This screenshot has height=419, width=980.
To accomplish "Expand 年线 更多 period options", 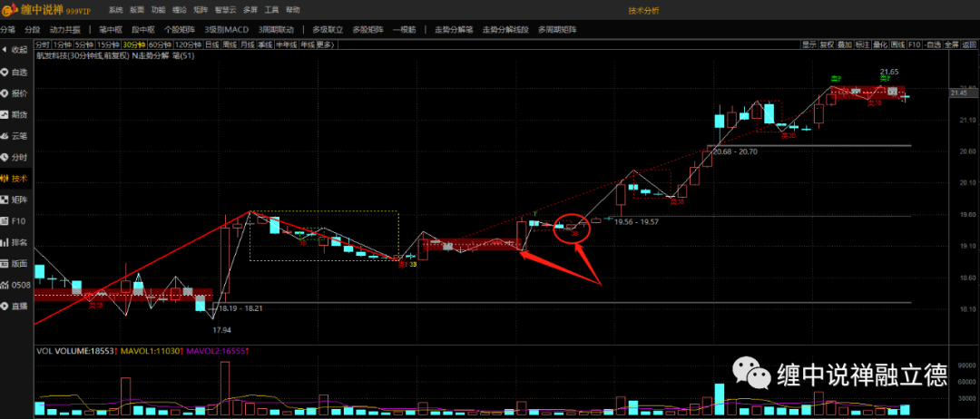I will click(318, 44).
